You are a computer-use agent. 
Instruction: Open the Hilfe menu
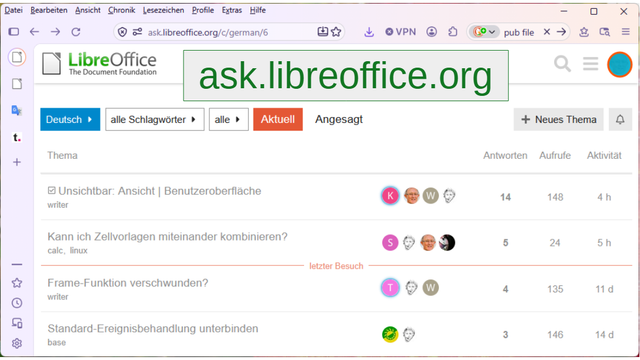coord(258,10)
